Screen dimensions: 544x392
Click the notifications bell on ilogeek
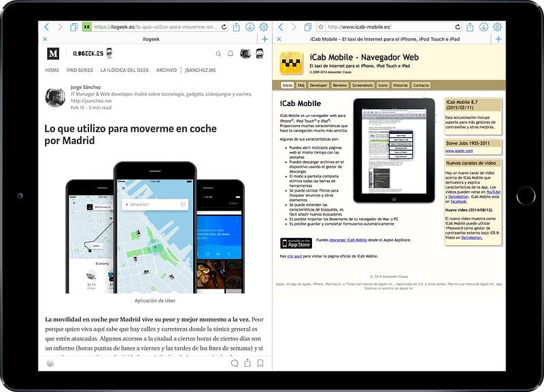point(231,54)
